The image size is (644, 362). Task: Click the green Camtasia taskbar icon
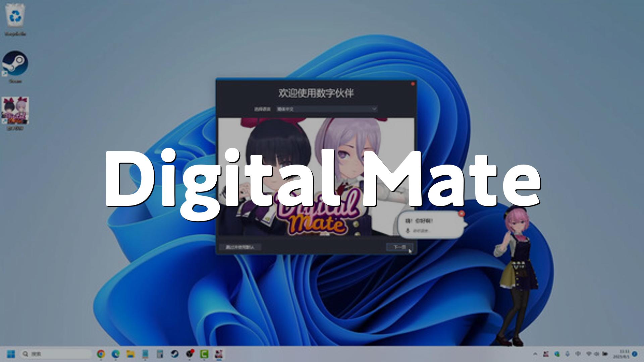pyautogui.click(x=204, y=354)
